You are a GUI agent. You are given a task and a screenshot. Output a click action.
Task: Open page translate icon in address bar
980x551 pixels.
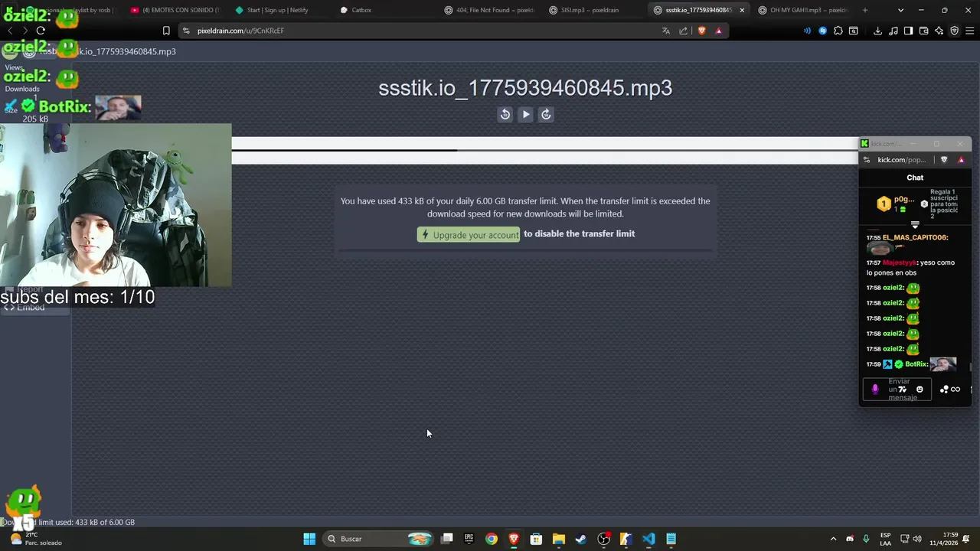[665, 31]
